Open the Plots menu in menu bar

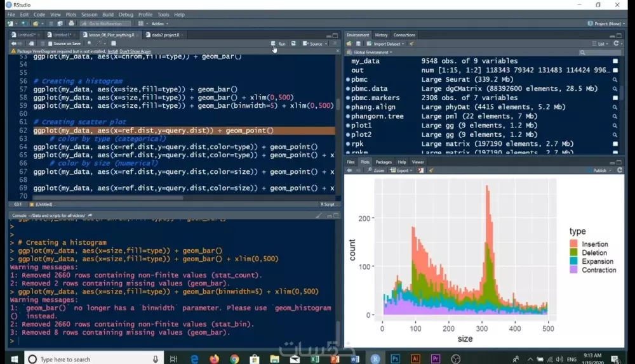71,15
